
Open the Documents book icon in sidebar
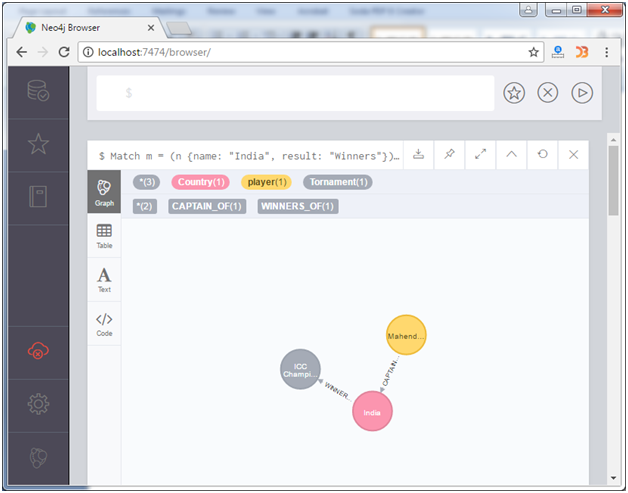point(38,196)
